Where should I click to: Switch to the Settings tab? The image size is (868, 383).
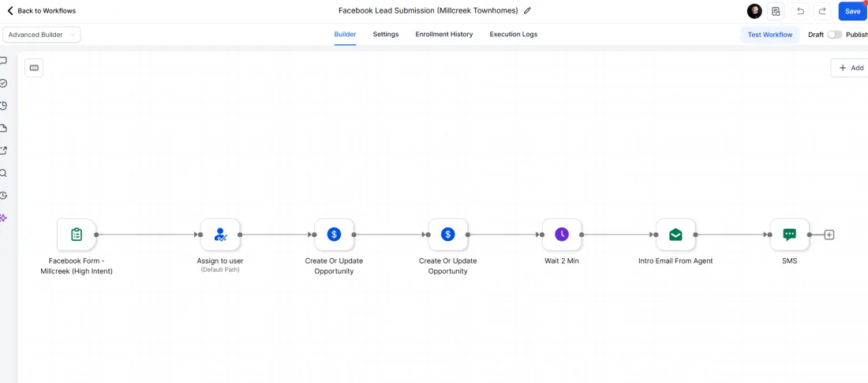tap(386, 35)
